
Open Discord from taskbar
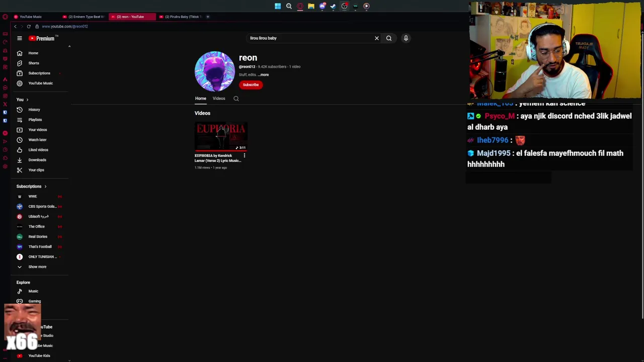tap(322, 6)
